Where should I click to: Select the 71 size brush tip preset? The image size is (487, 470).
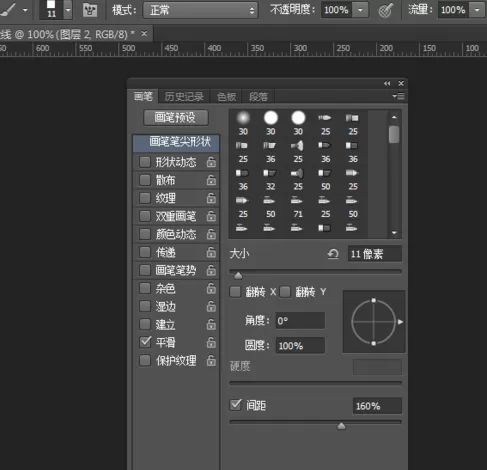click(298, 207)
